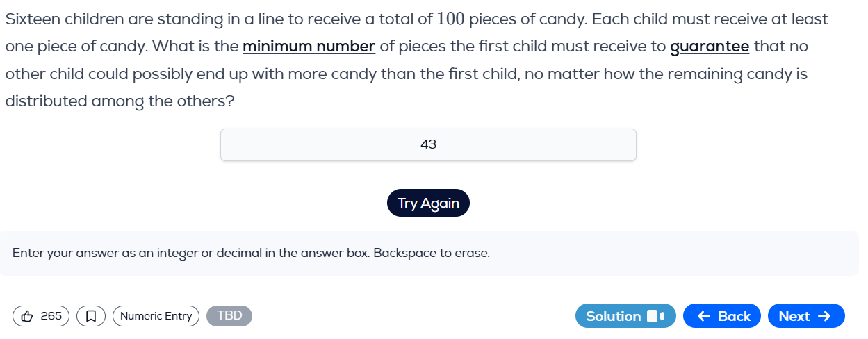Screen dimensions: 868x339
Task: Go Back to the previous question
Action: tap(722, 316)
